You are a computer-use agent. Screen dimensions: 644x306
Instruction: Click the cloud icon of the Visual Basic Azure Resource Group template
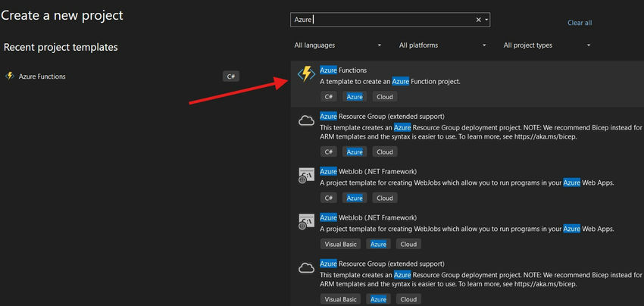pyautogui.click(x=306, y=268)
